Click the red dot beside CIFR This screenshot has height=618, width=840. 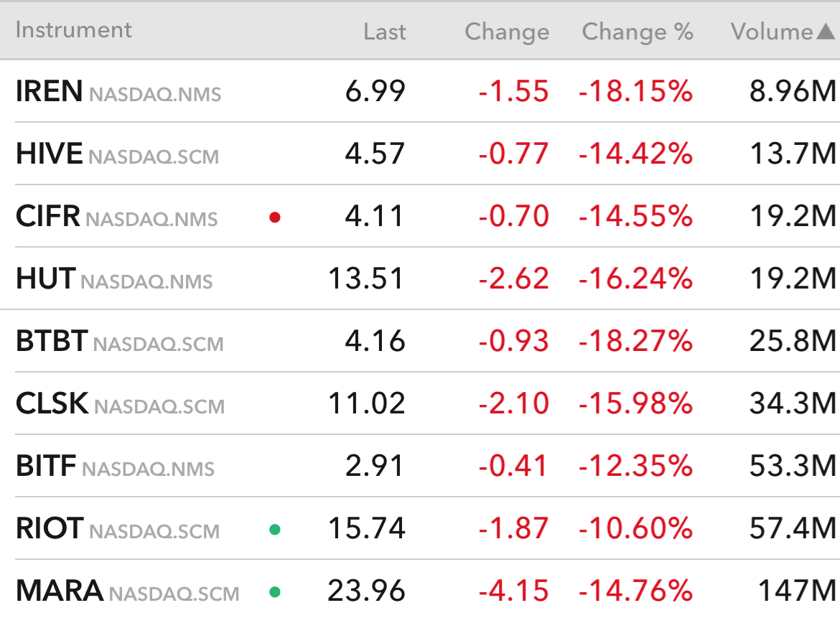(x=274, y=217)
